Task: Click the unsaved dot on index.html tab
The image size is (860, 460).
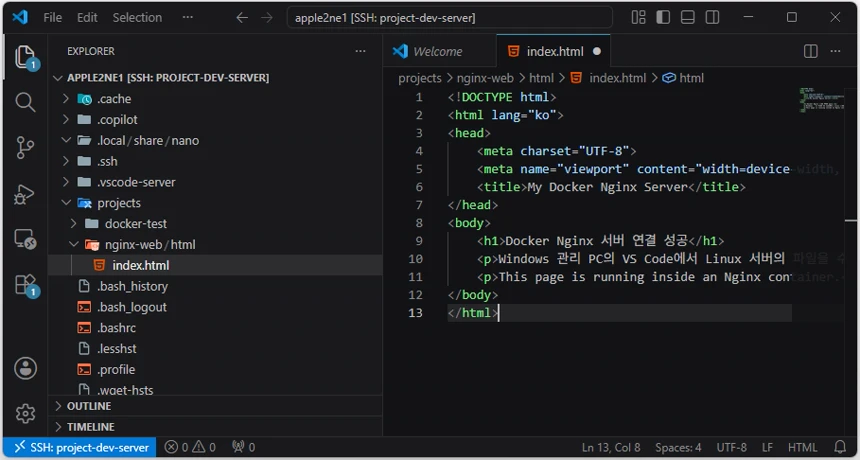Action: tap(597, 52)
